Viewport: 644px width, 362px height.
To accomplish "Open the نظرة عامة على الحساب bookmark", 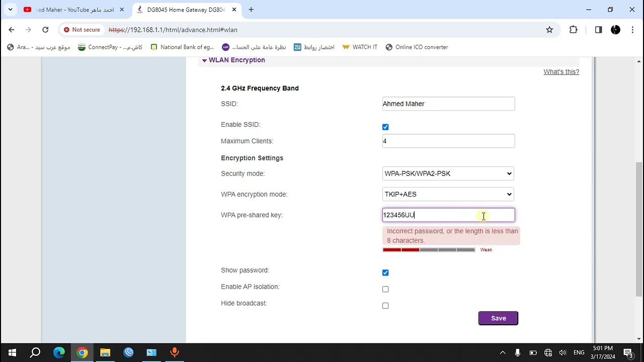I will 254,47.
